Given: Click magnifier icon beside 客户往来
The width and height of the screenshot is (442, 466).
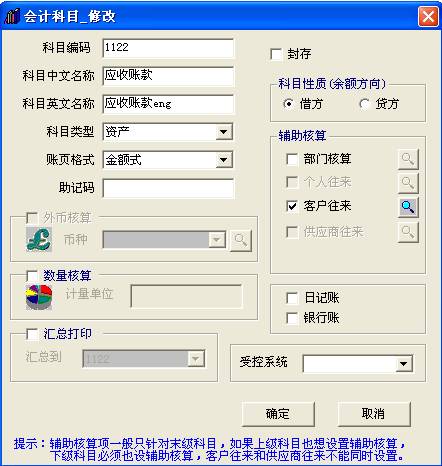Looking at the screenshot, I should tap(408, 207).
